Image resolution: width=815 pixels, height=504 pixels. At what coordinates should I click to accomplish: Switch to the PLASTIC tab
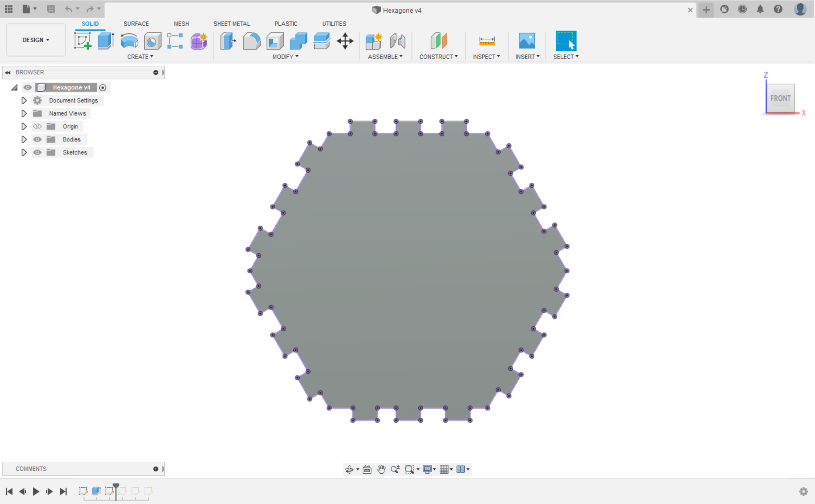click(286, 23)
